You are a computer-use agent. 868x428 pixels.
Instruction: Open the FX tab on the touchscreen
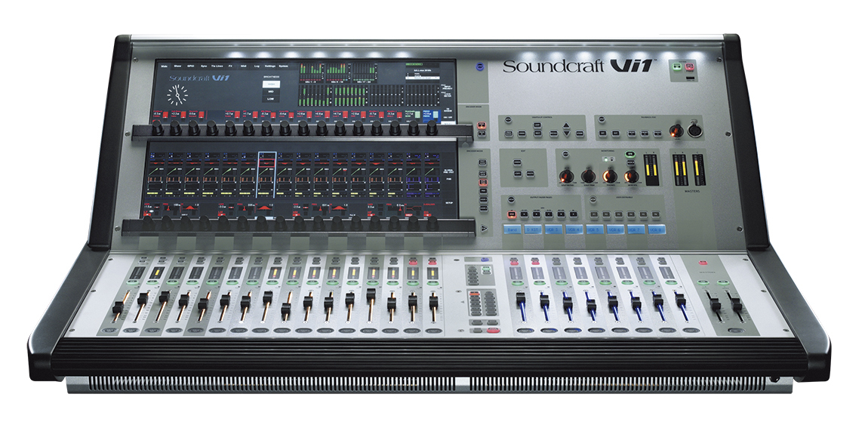pos(229,66)
